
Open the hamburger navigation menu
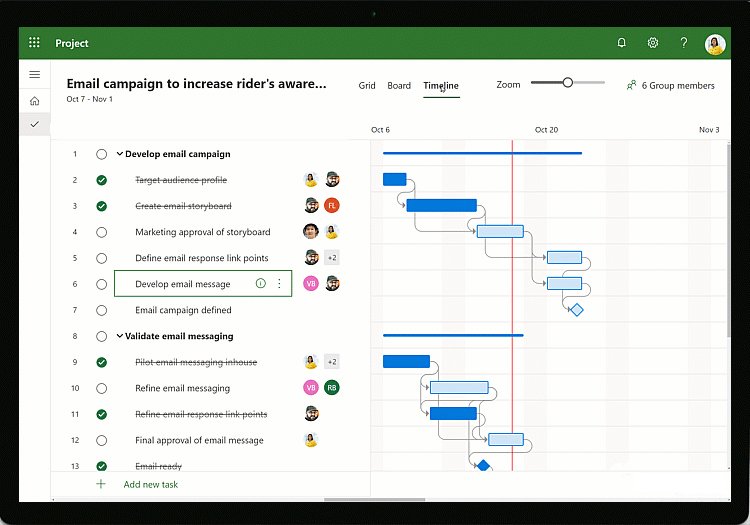pyautogui.click(x=35, y=74)
